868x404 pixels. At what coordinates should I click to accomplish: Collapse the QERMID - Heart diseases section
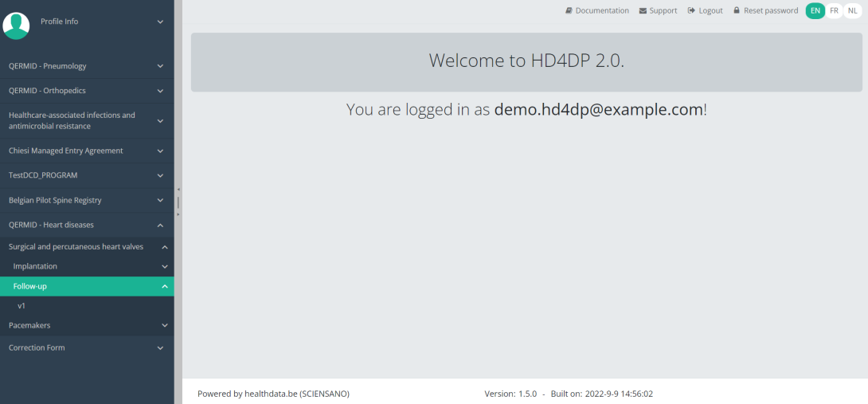coord(160,226)
